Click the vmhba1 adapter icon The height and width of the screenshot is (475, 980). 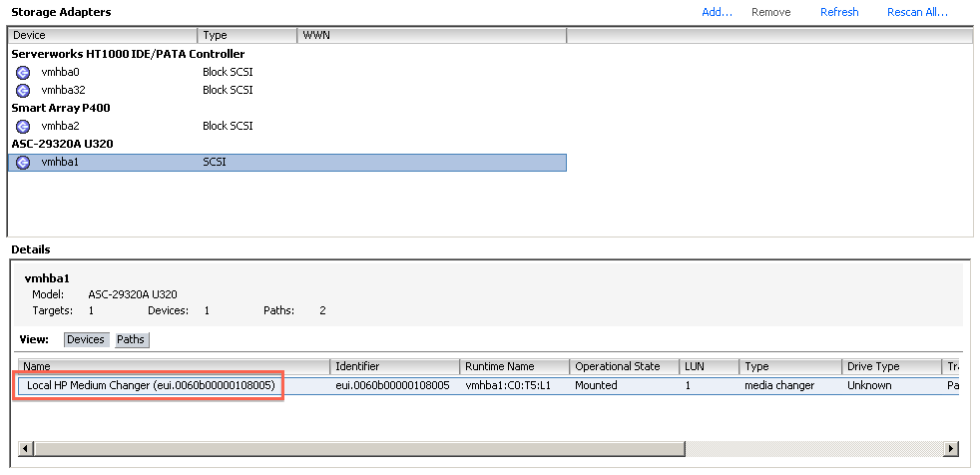tap(23, 163)
